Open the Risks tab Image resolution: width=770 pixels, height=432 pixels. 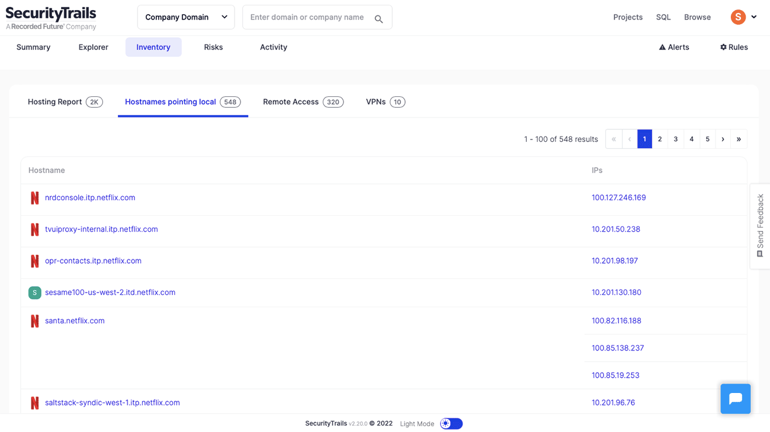pos(213,47)
